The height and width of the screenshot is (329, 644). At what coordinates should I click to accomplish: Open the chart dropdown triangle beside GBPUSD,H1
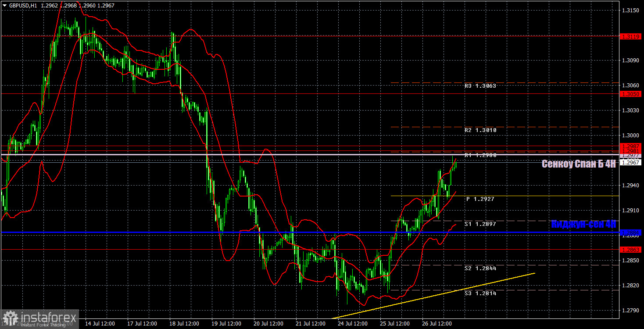(x=4, y=6)
